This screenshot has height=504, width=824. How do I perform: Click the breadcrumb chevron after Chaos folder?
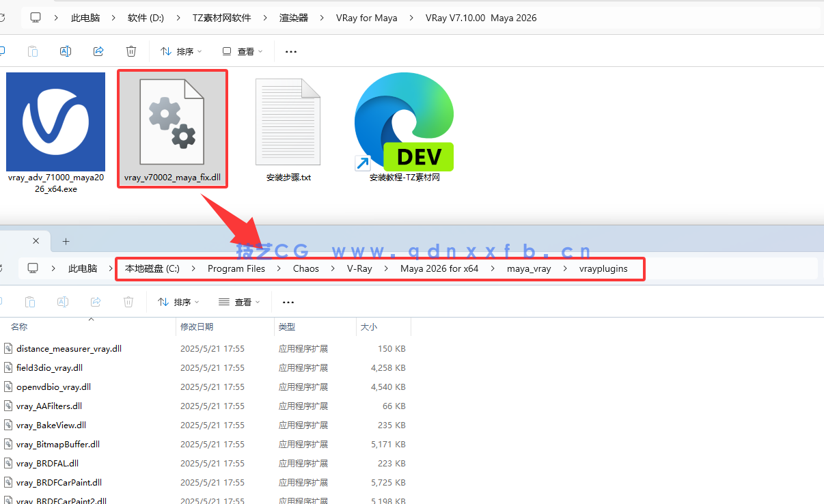click(x=331, y=268)
